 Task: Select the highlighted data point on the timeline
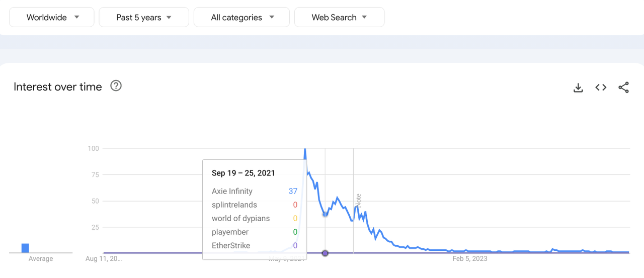tap(325, 253)
